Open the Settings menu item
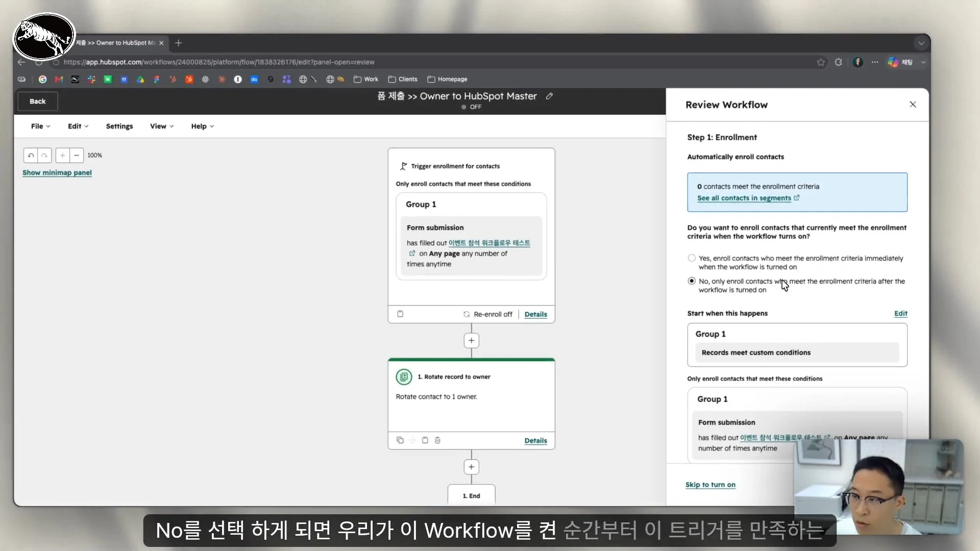 tap(119, 126)
